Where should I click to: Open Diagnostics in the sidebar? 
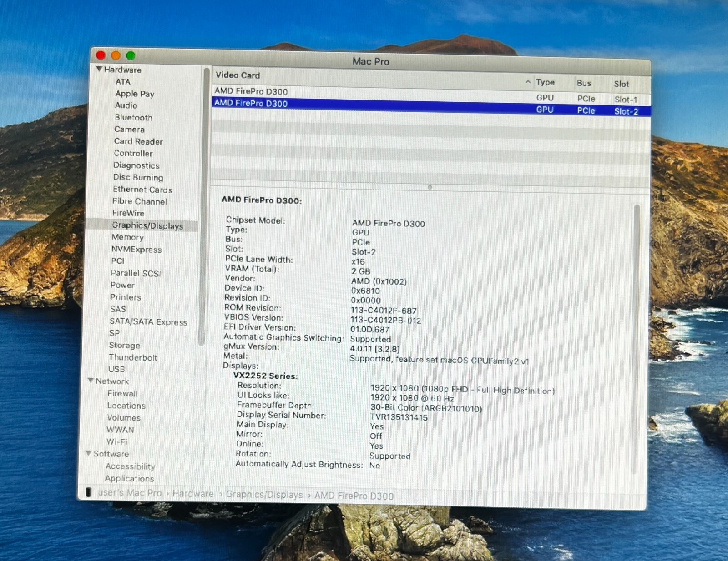pos(136,165)
